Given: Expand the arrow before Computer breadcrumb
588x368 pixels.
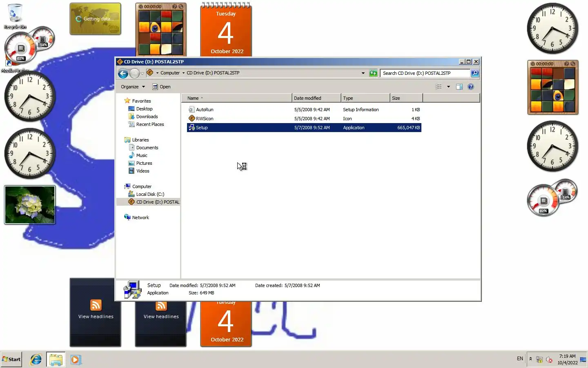Looking at the screenshot, I should point(157,73).
